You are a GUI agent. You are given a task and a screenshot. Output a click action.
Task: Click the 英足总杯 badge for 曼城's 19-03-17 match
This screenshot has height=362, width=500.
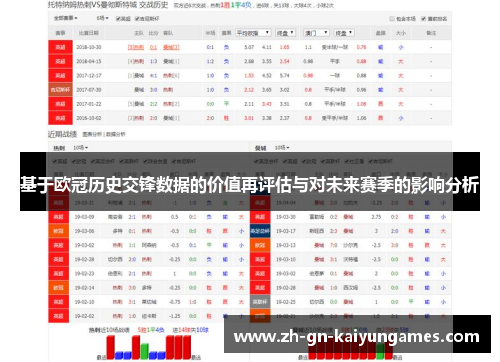click(260, 231)
